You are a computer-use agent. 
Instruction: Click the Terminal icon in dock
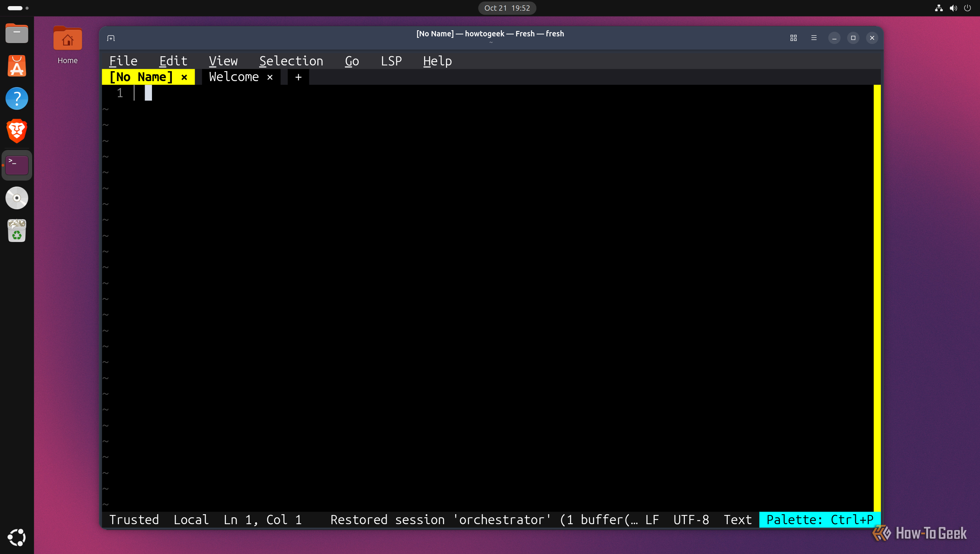pyautogui.click(x=17, y=165)
